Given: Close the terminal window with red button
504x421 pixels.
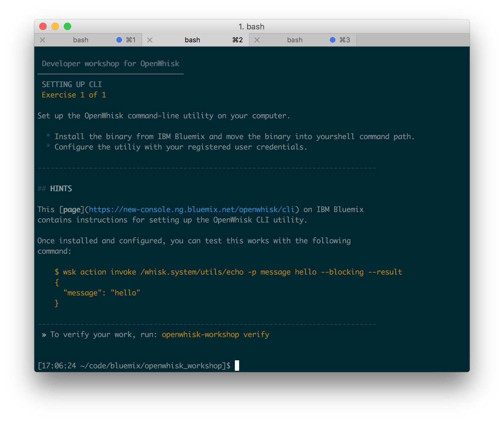Looking at the screenshot, I should tap(43, 27).
